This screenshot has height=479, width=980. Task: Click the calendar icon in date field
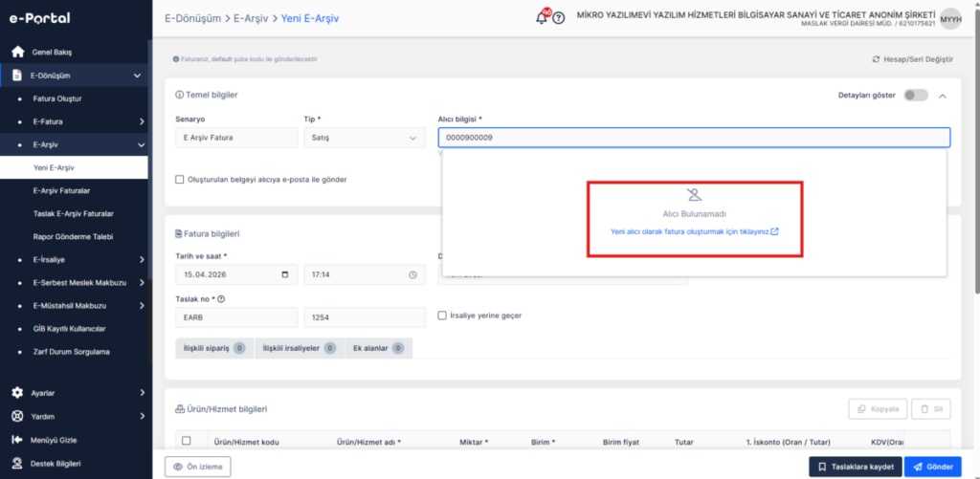[x=285, y=274]
